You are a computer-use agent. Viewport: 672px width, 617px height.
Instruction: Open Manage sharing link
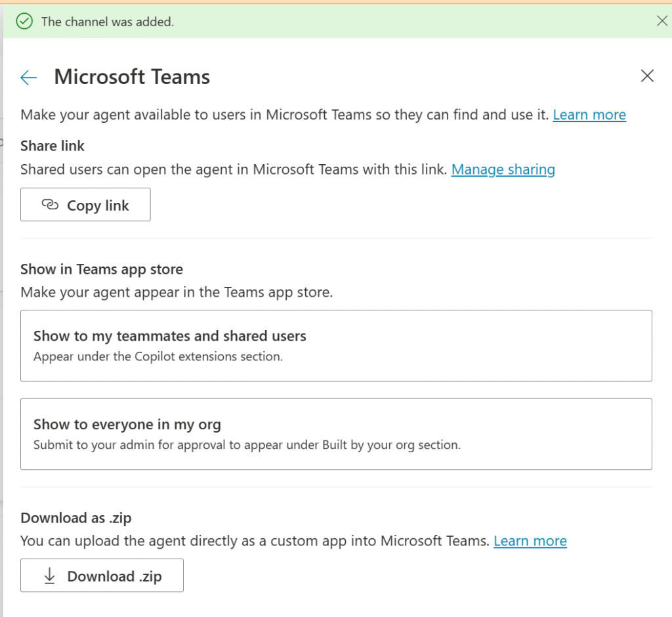coord(503,170)
